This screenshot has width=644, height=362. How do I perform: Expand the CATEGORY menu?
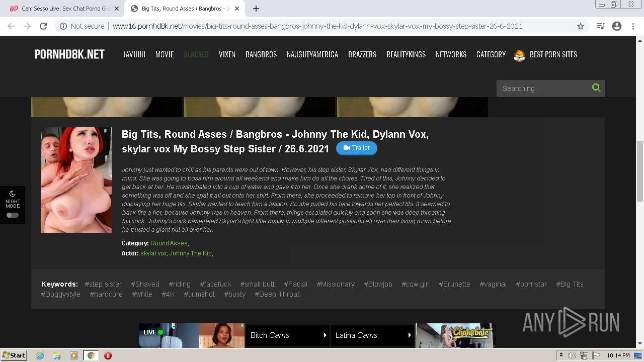tap(491, 54)
